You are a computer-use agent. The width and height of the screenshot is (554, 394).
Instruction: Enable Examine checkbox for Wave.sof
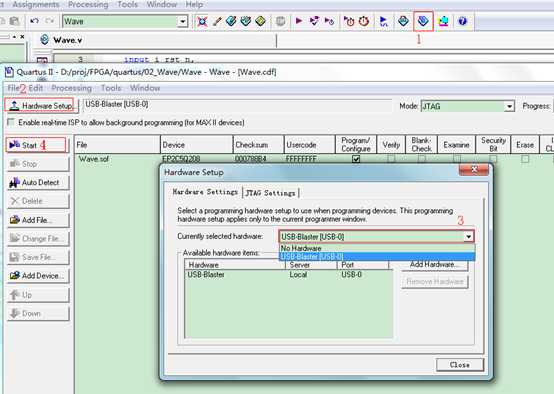click(x=457, y=159)
